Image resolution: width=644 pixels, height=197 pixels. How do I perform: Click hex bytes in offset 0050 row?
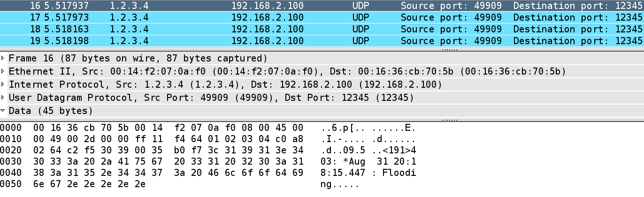point(89,184)
